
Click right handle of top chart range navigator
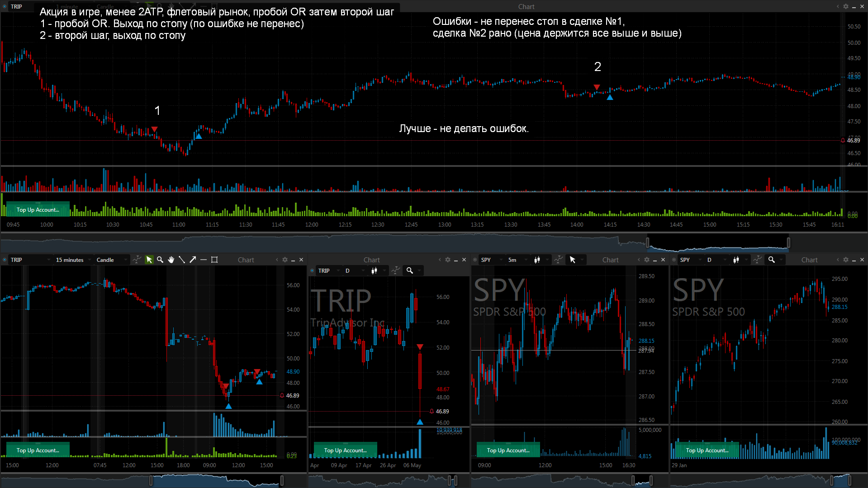pos(788,243)
